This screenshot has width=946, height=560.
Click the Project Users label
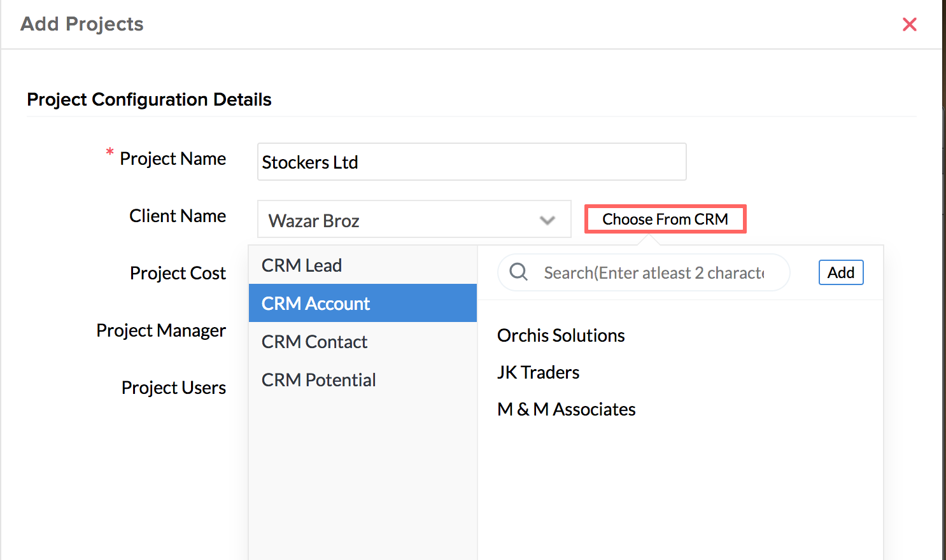(x=173, y=388)
